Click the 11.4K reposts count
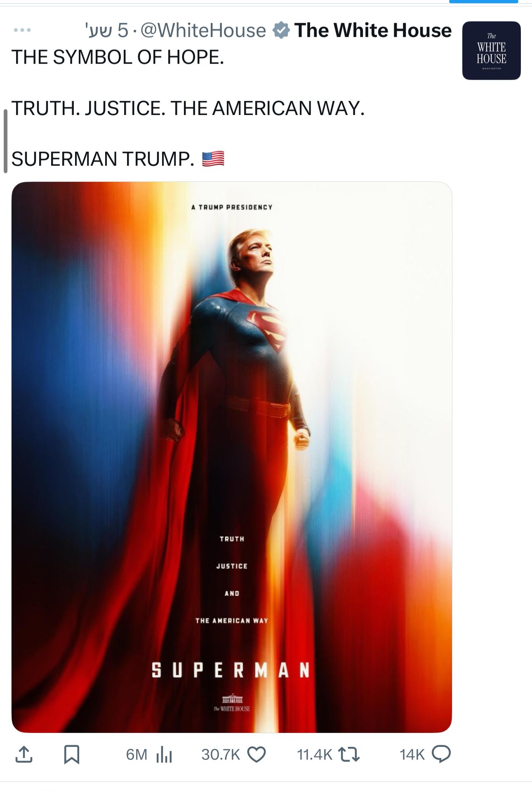This screenshot has height=791, width=532. 314,755
